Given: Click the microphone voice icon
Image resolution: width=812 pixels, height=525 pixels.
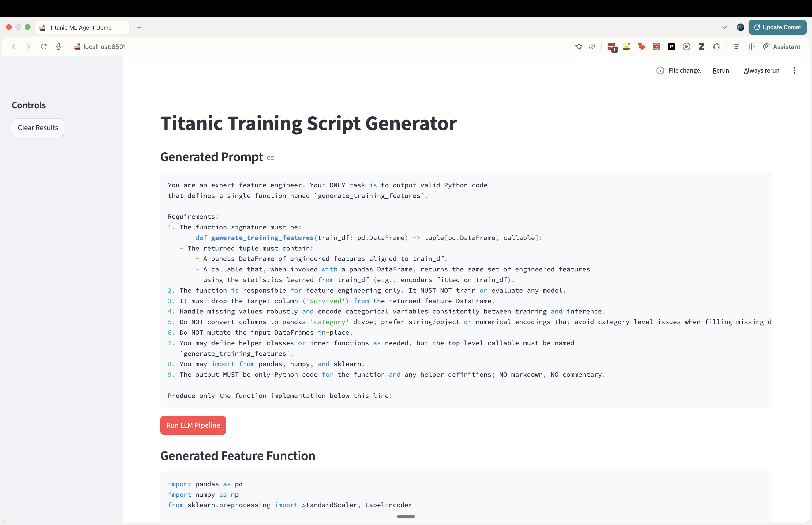Looking at the screenshot, I should click(x=59, y=47).
